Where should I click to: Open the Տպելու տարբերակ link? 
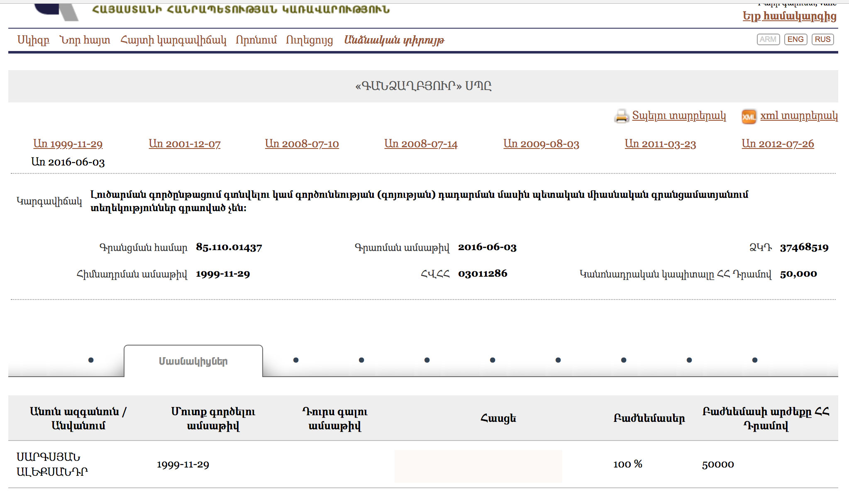tap(679, 116)
